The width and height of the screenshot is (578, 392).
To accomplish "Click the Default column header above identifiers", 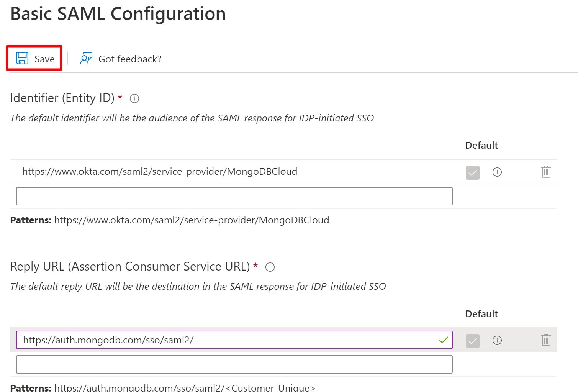I will [481, 145].
